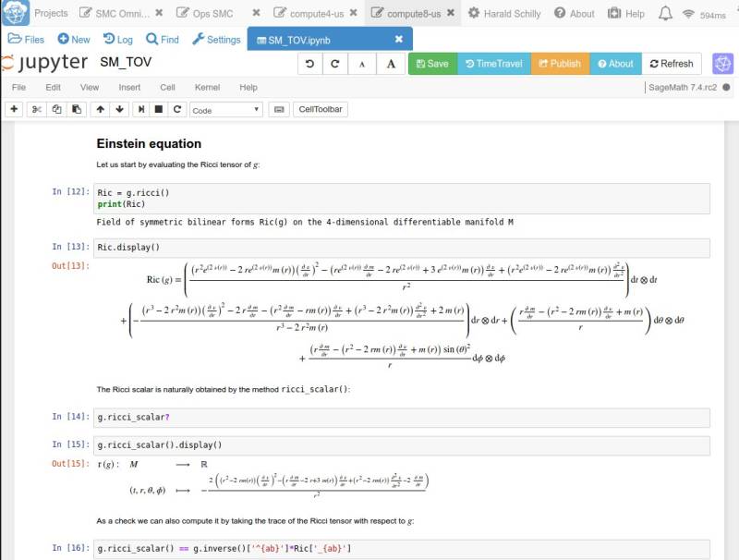The width and height of the screenshot is (739, 560).
Task: Open the cell type dropdown showing Code
Action: 226,109
